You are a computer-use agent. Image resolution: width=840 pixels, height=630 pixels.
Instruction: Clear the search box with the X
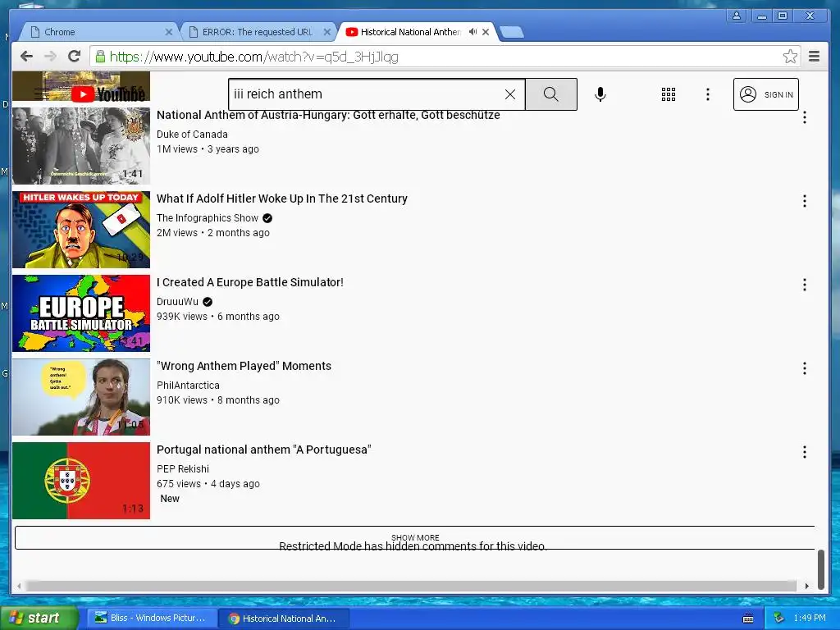point(510,94)
